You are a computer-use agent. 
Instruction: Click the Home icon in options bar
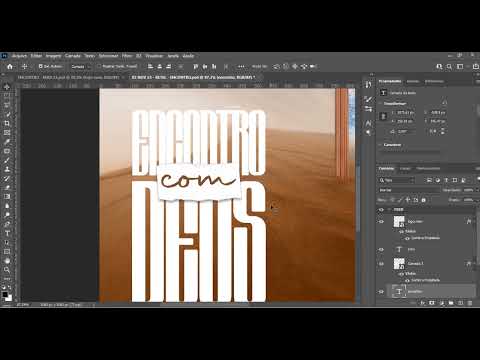10,67
